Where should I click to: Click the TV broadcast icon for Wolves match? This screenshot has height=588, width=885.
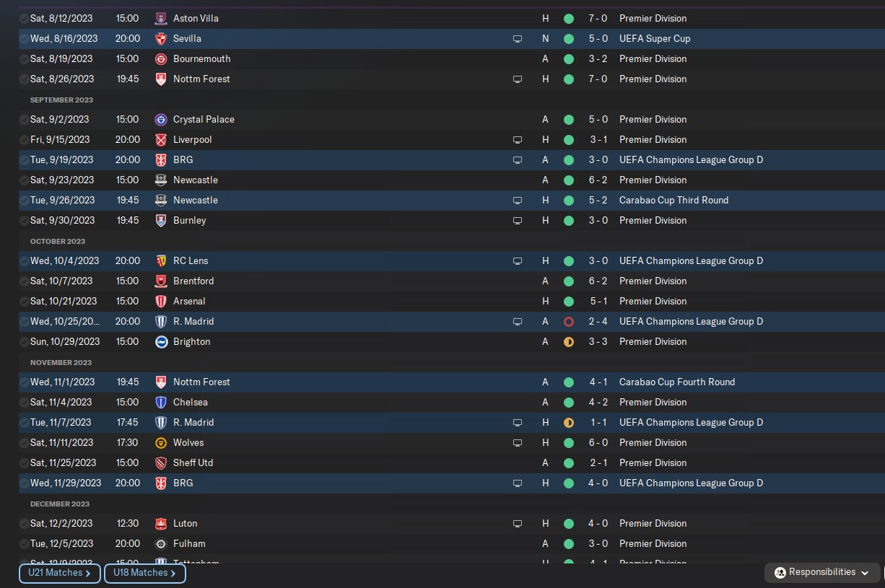[x=517, y=442]
